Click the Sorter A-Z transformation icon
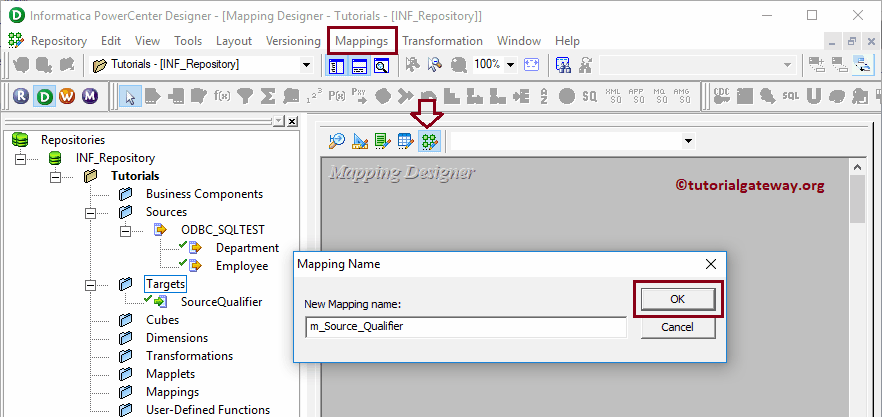 544,96
